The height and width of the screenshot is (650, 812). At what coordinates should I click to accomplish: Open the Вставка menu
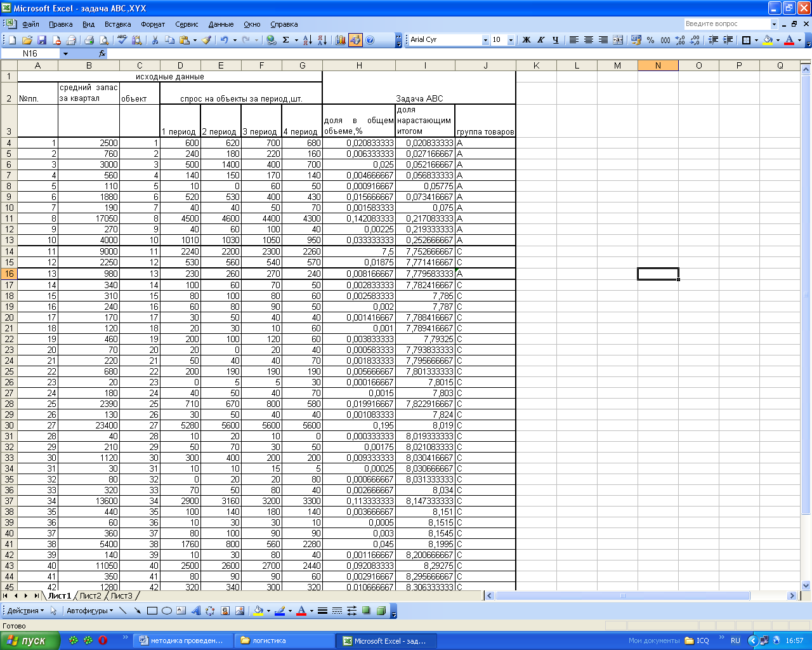point(117,24)
